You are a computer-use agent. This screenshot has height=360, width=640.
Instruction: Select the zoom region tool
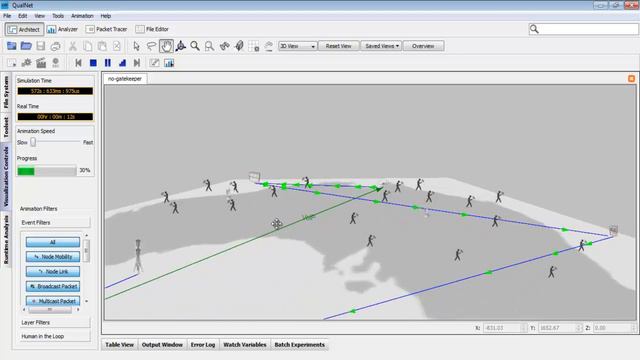point(210,46)
